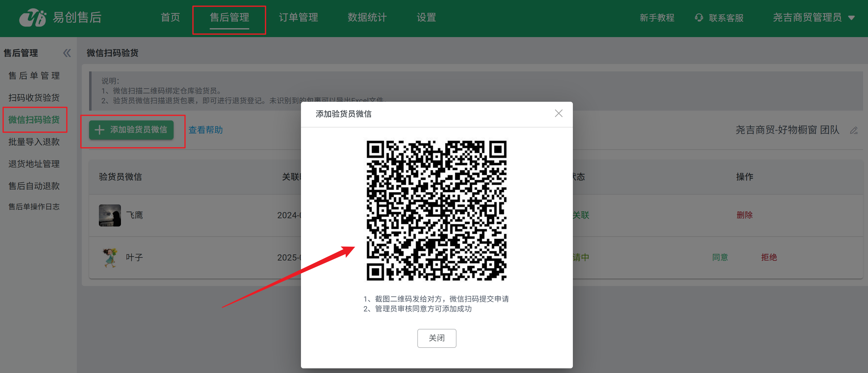Click the plus 添加验货员微信 button
This screenshot has height=373, width=868.
131,130
